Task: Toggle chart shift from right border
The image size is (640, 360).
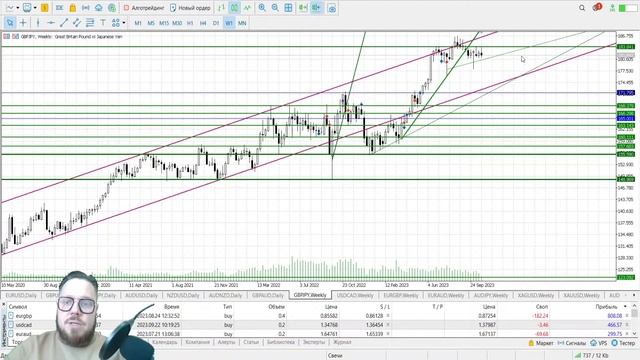Action: [x=316, y=8]
